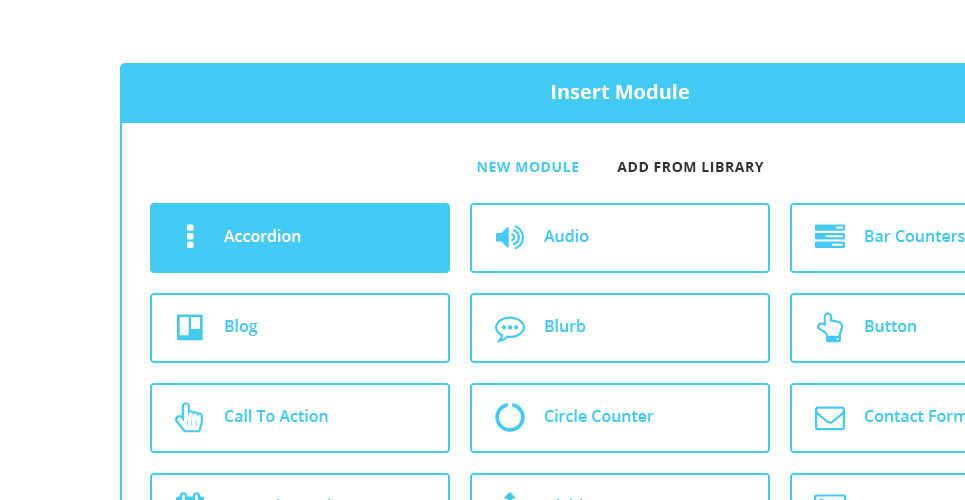Pick the Blurb module label
The height and width of the screenshot is (500, 965).
[x=565, y=327]
